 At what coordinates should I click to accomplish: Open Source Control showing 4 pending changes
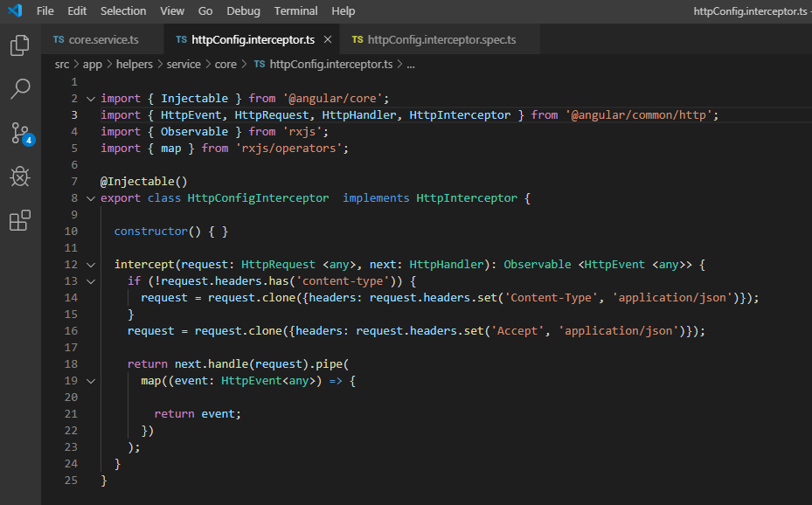click(19, 132)
